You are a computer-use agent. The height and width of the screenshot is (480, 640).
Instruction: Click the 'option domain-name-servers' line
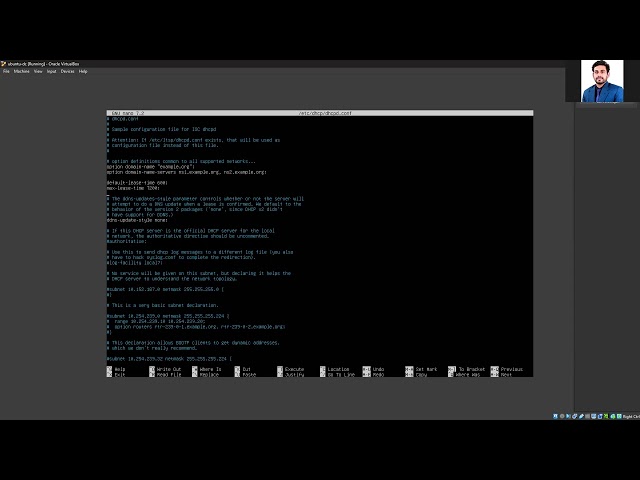pyautogui.click(x=187, y=172)
